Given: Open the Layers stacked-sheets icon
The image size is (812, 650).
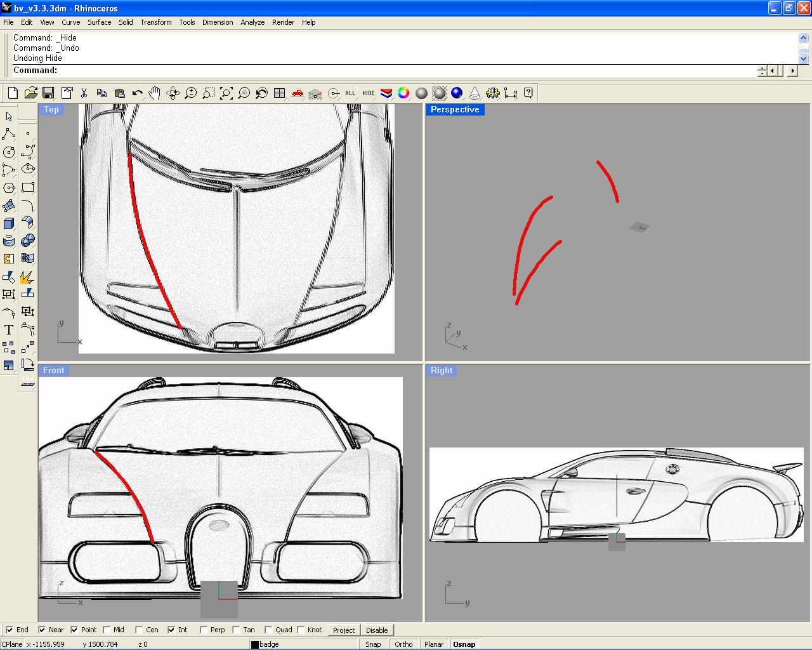Looking at the screenshot, I should (x=386, y=93).
